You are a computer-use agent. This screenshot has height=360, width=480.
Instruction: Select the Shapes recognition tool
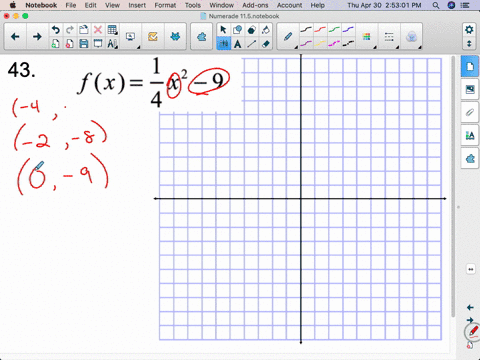237,30
